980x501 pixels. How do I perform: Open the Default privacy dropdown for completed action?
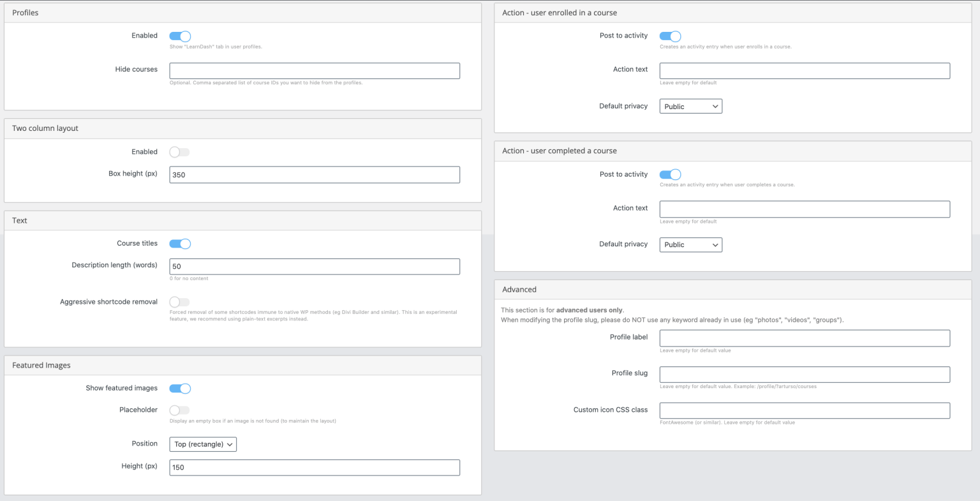tap(690, 244)
